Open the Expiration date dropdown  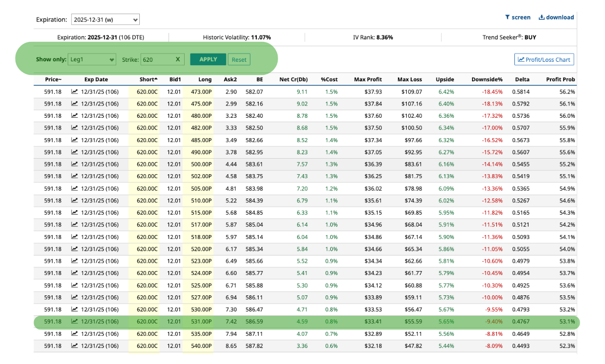click(x=105, y=20)
